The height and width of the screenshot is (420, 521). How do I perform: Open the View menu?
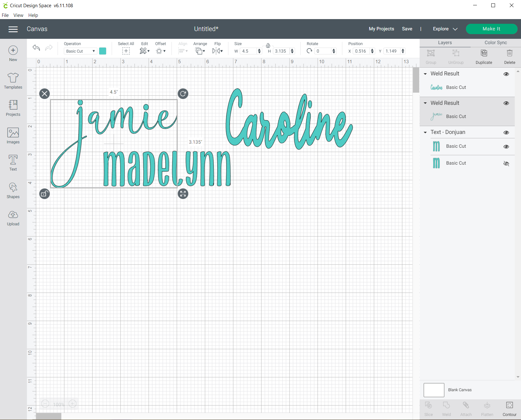[18, 15]
